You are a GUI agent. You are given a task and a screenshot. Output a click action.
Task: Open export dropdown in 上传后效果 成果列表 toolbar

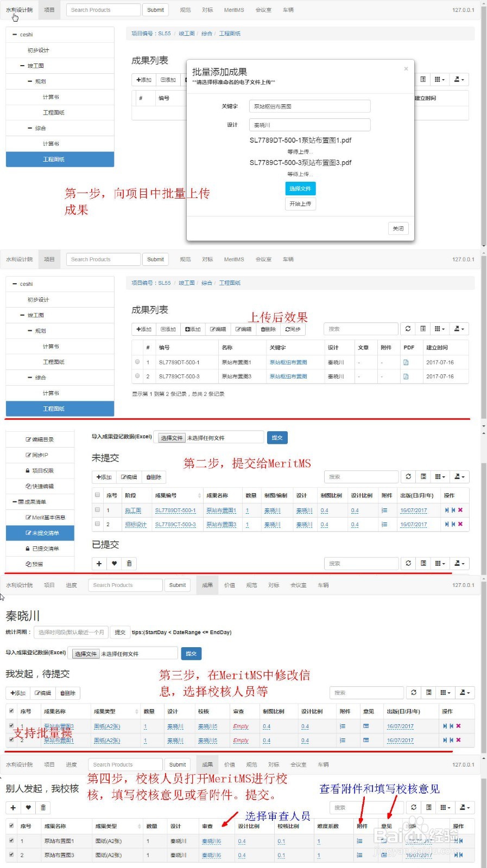(x=459, y=329)
